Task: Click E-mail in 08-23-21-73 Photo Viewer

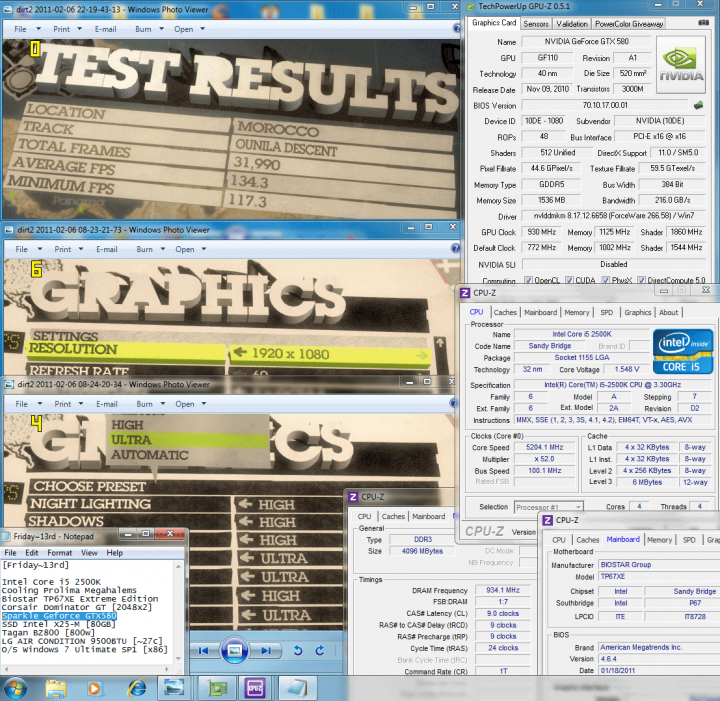Action: pos(107,249)
